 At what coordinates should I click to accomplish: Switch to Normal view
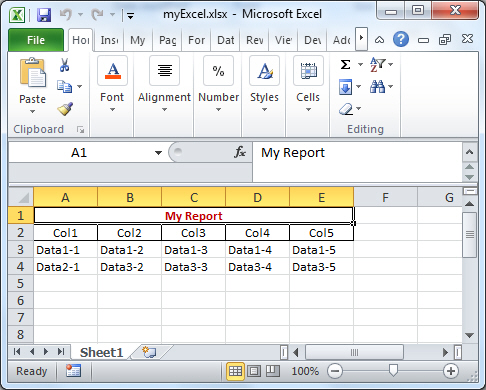pyautogui.click(x=235, y=371)
